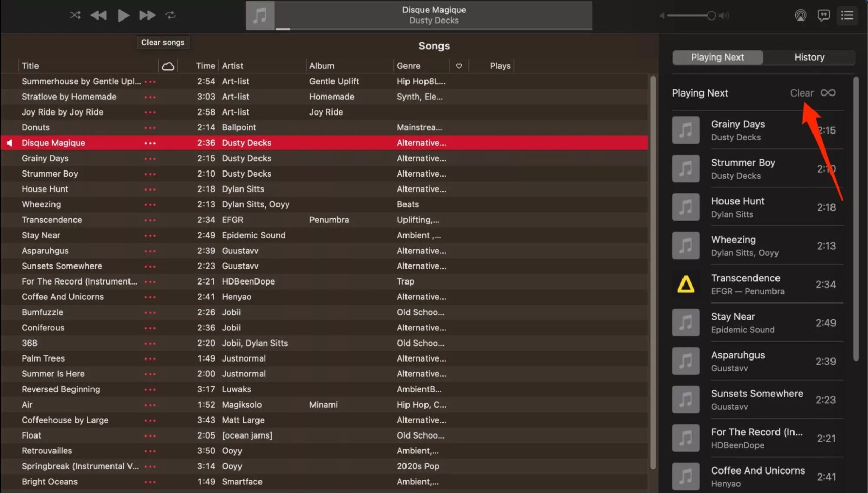
Task: Open AirPlay output selector
Action: (x=800, y=15)
